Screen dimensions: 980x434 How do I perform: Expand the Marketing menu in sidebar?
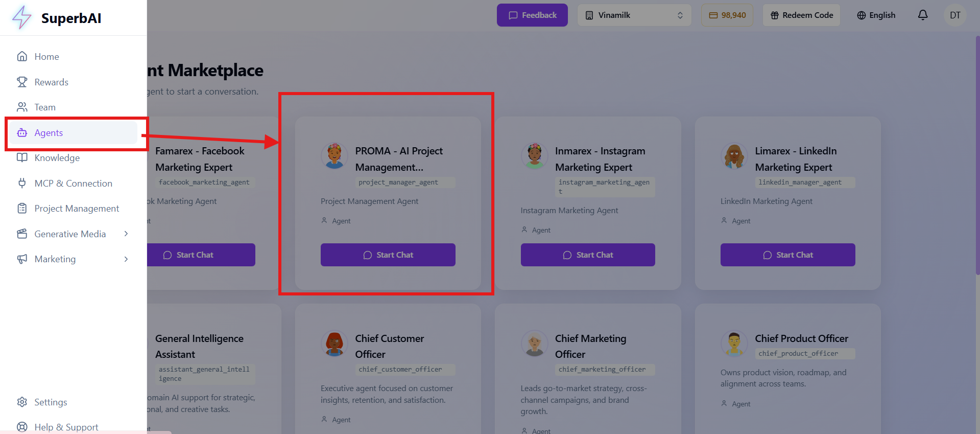pos(55,259)
